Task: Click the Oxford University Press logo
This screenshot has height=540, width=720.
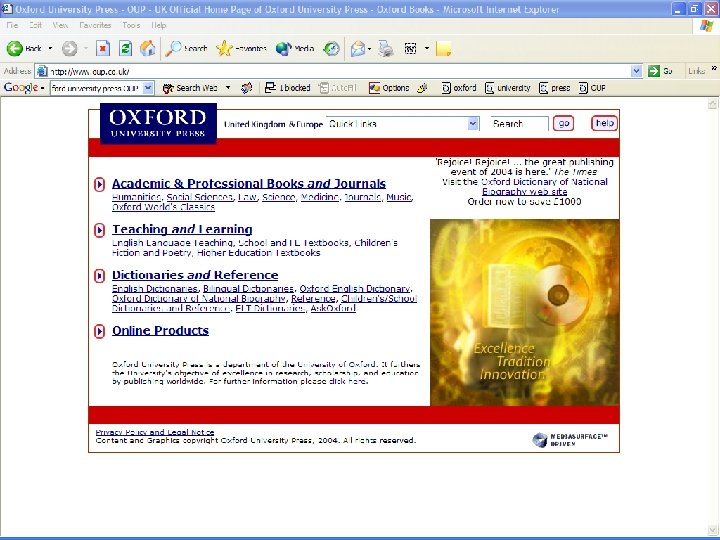Action: click(x=158, y=123)
